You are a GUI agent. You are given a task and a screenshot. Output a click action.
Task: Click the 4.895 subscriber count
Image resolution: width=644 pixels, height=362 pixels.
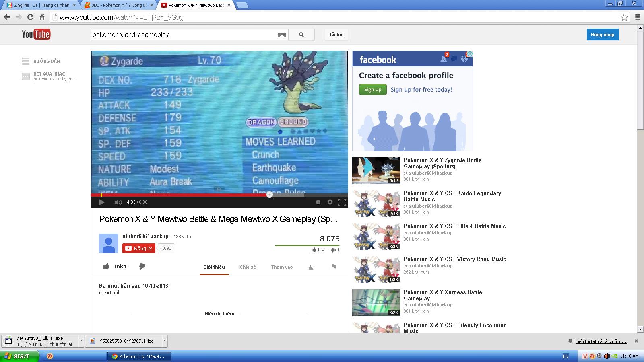click(166, 248)
